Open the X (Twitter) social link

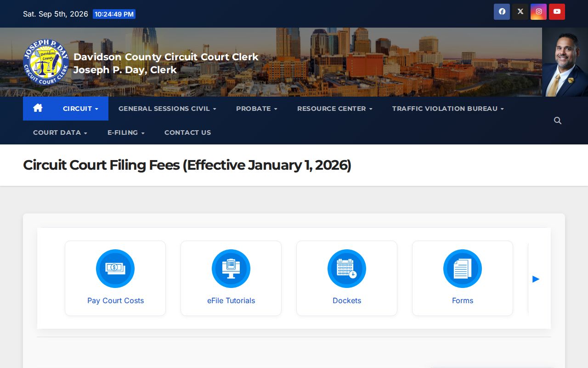point(520,11)
